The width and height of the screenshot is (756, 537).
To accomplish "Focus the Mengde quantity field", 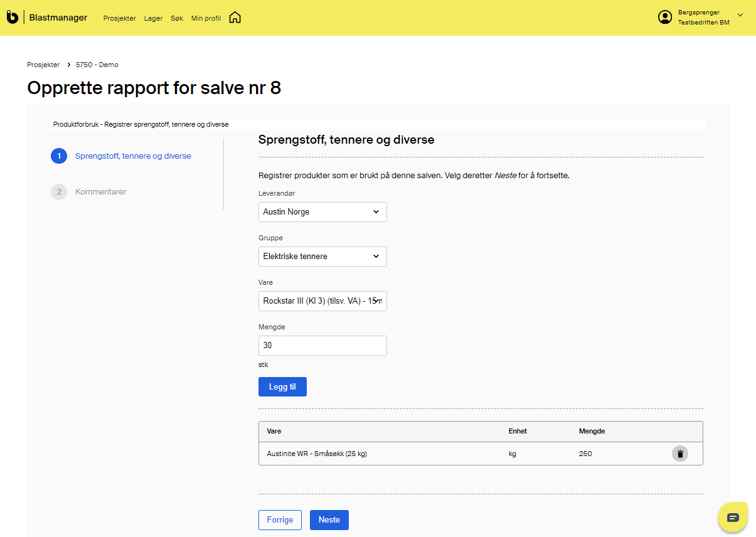I will pyautogui.click(x=322, y=346).
